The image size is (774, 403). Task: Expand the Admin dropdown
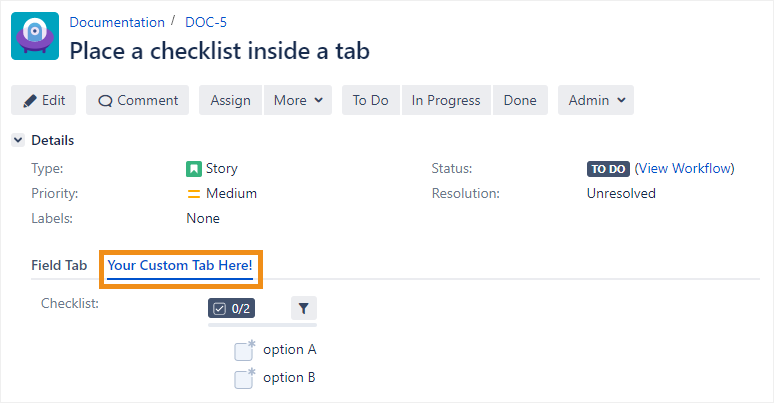click(595, 100)
